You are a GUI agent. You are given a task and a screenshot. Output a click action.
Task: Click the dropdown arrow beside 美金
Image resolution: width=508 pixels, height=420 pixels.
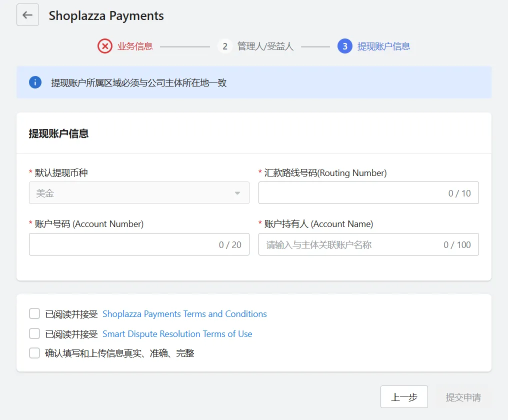(237, 193)
